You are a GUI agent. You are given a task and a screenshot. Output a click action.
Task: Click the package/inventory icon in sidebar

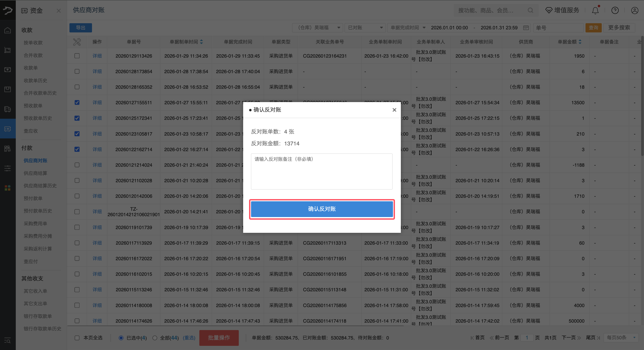tap(7, 89)
